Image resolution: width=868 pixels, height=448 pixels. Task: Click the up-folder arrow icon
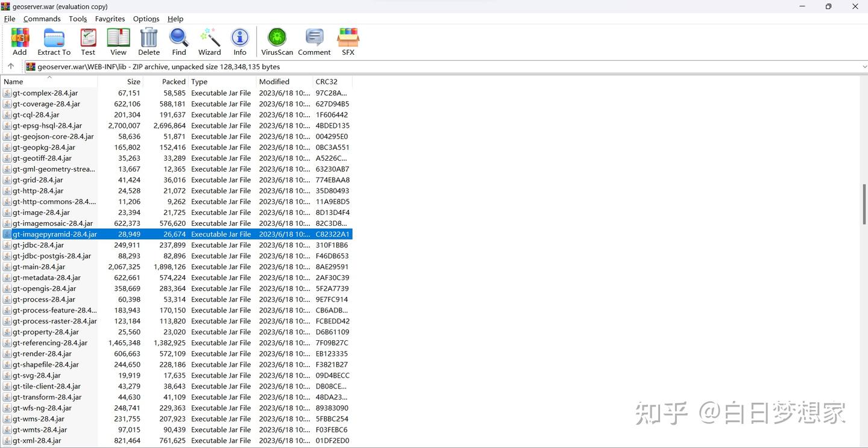[10, 66]
